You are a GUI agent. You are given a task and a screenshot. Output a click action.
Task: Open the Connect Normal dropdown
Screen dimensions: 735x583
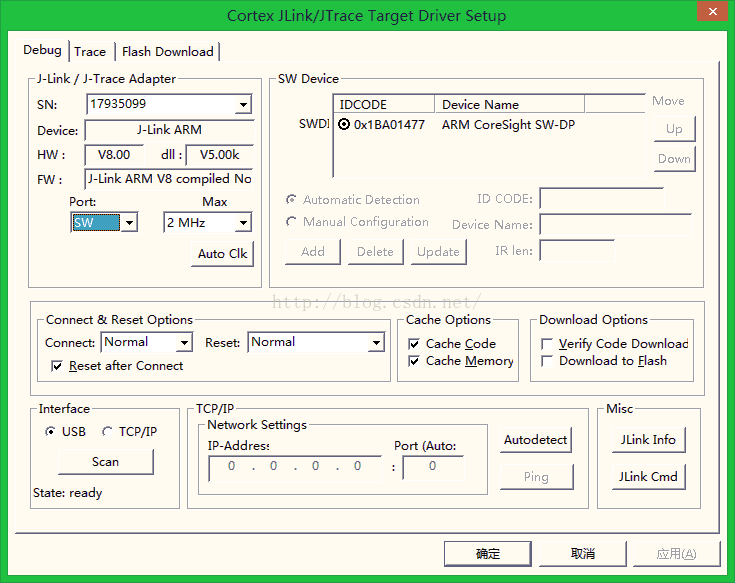click(184, 343)
